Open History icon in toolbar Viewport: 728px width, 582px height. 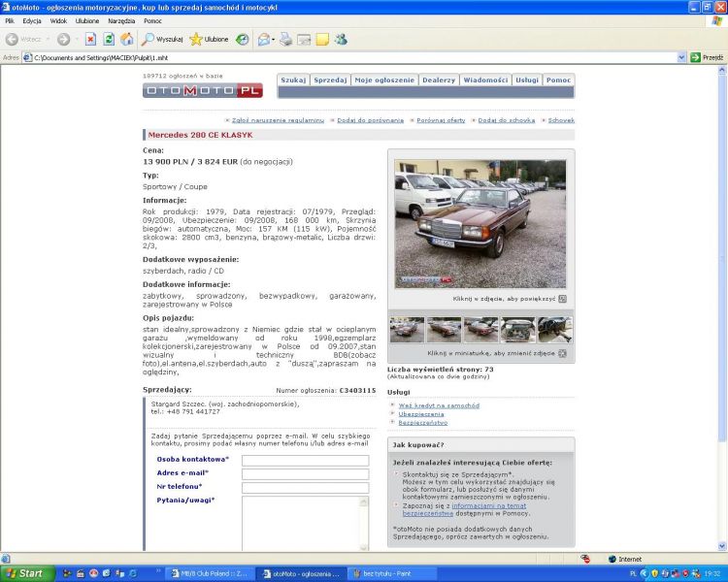click(x=243, y=40)
